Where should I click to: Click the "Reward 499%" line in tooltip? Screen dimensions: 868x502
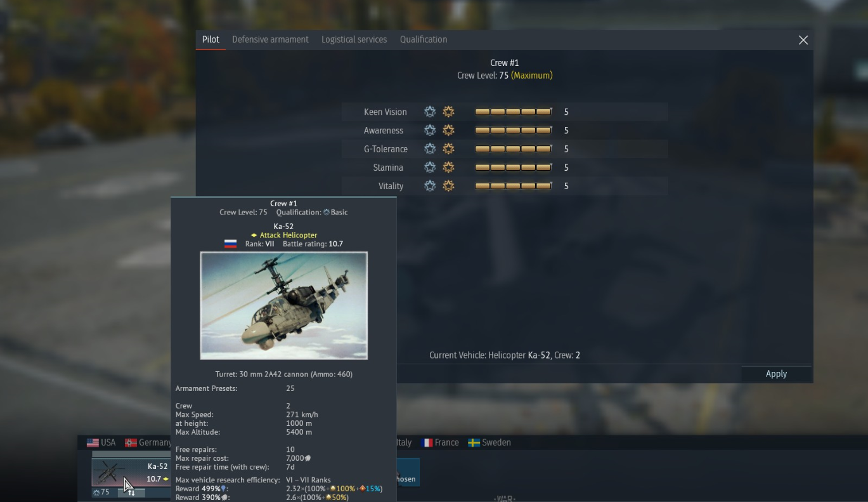click(279, 489)
